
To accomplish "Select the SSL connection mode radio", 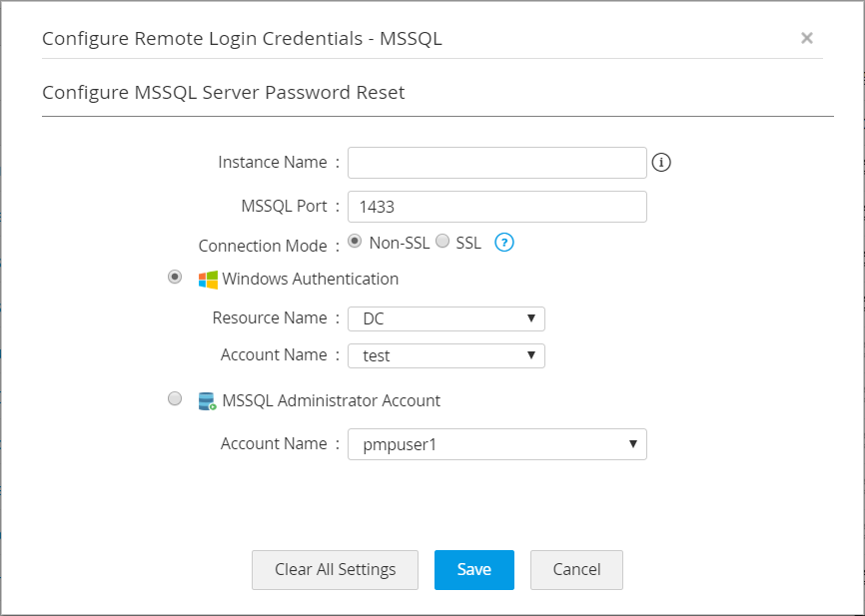I will pyautogui.click(x=442, y=242).
